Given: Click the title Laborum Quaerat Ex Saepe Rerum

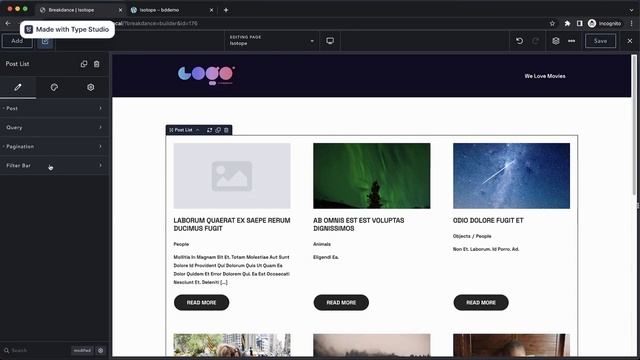Looking at the screenshot, I should [232, 224].
